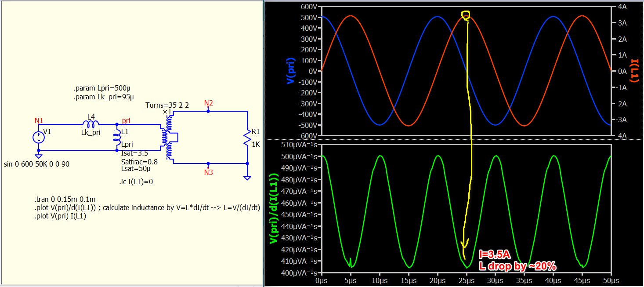The image size is (644, 287).
Task: Select the N1 net label
Action: [39, 120]
